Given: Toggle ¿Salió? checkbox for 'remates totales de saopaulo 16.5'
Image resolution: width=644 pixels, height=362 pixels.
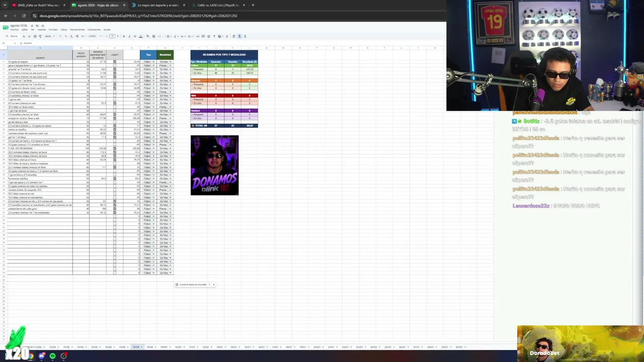Looking at the screenshot, I should click(x=115, y=190).
